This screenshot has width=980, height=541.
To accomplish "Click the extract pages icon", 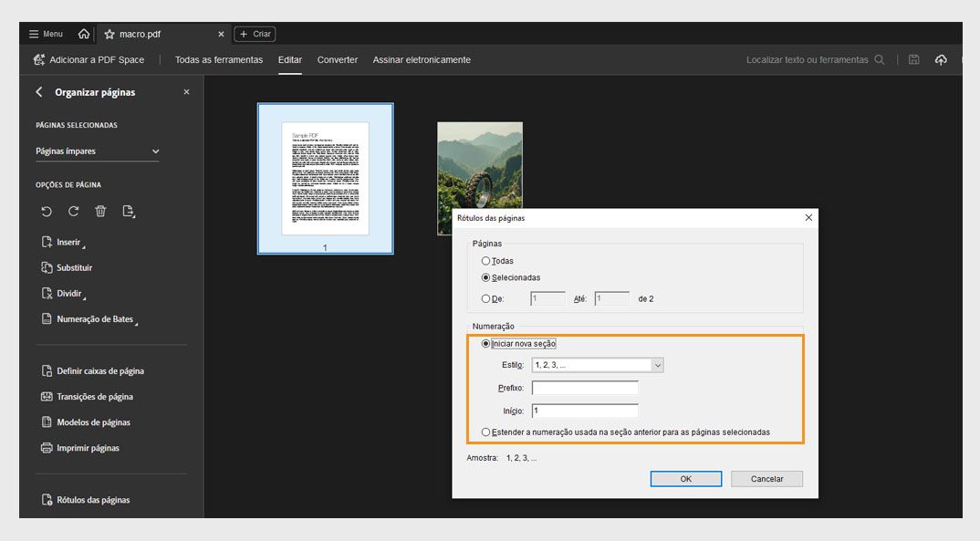I will tap(129, 212).
